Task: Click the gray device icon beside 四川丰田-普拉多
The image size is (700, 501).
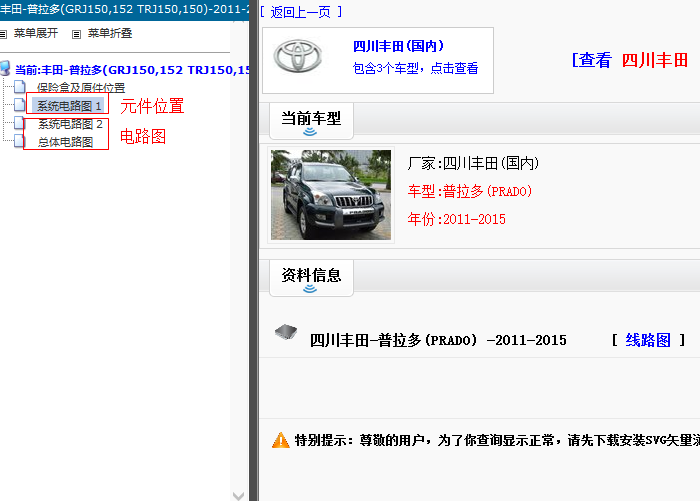Action: pos(286,332)
